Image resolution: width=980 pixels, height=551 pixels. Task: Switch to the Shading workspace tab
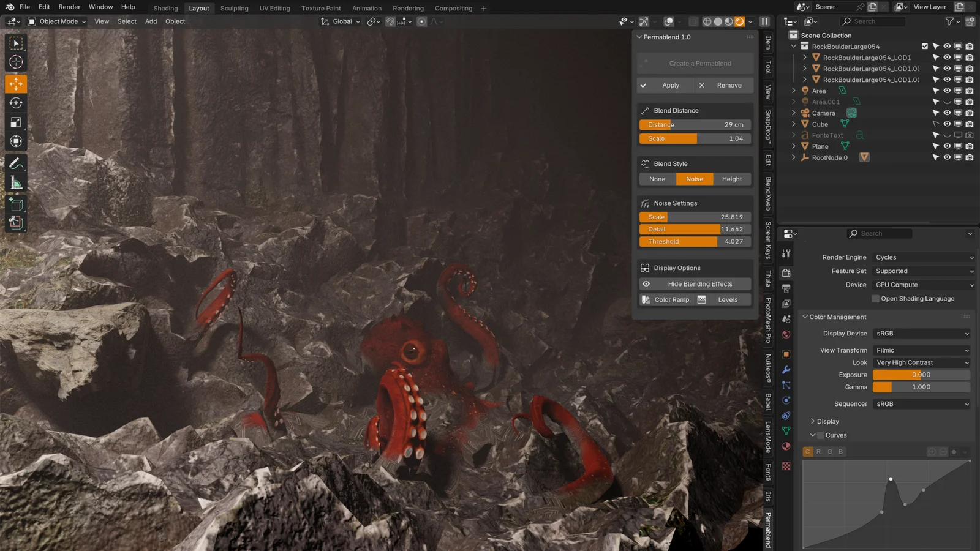(165, 8)
